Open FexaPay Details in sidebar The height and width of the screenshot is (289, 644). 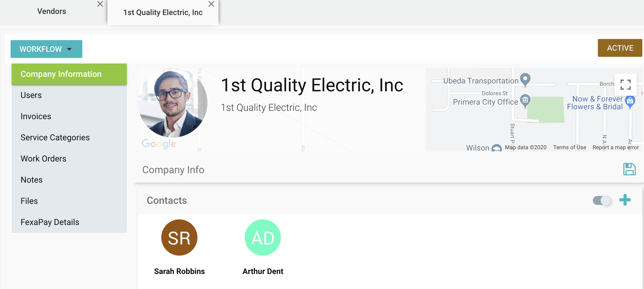[50, 222]
